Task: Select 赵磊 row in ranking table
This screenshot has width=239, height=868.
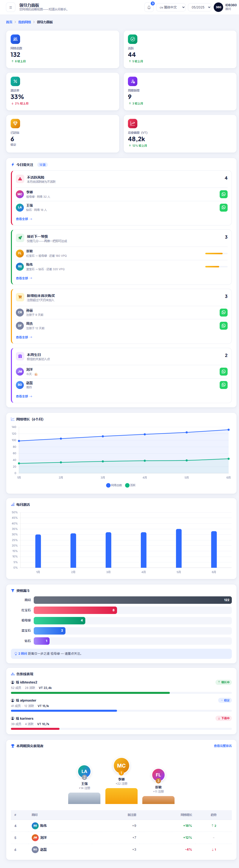Action: coord(121,849)
